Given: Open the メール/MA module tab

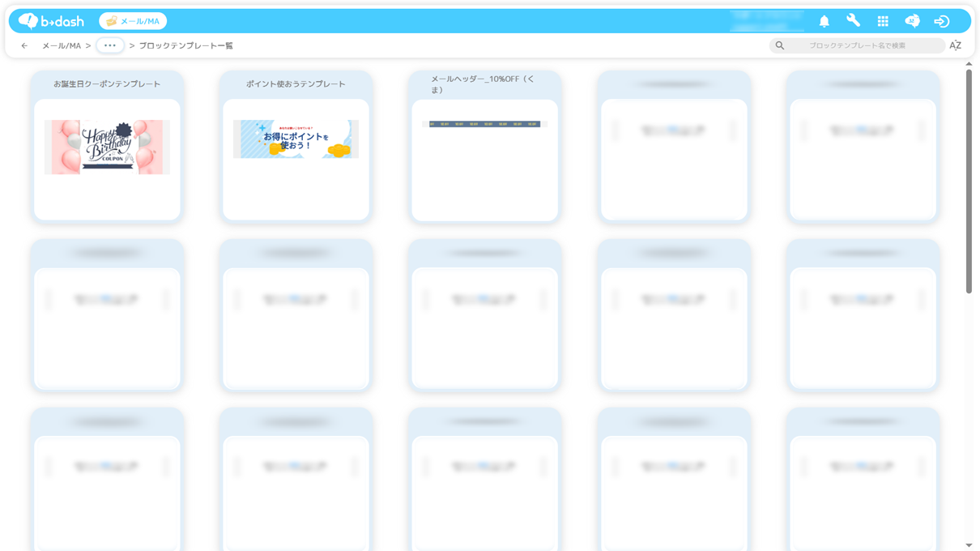Looking at the screenshot, I should [133, 21].
